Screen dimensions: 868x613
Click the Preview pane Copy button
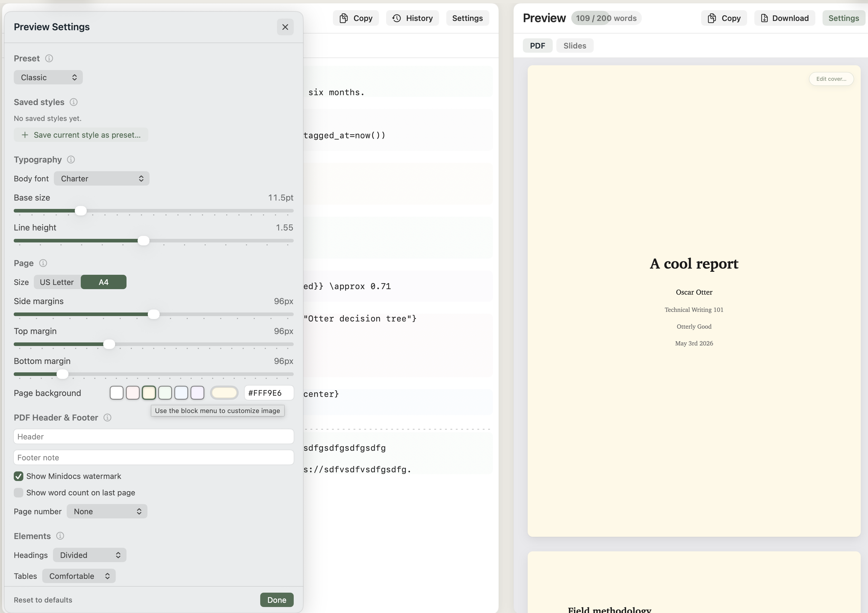click(724, 18)
